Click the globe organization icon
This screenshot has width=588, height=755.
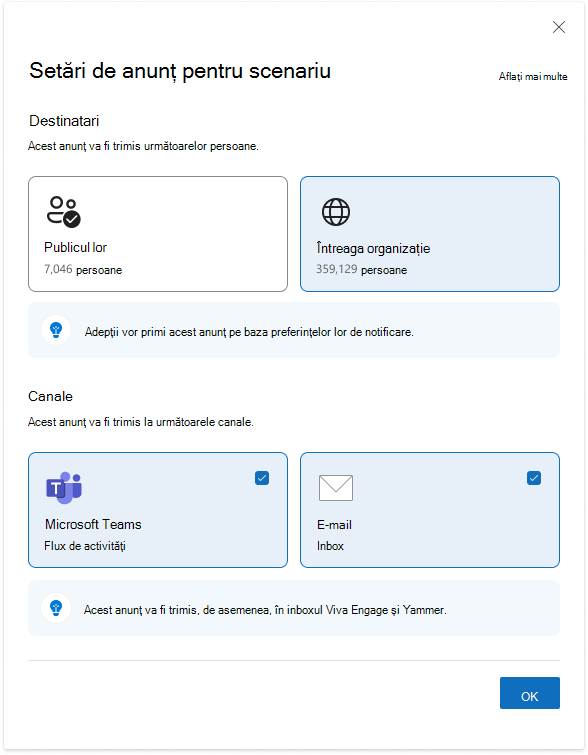[x=336, y=212]
